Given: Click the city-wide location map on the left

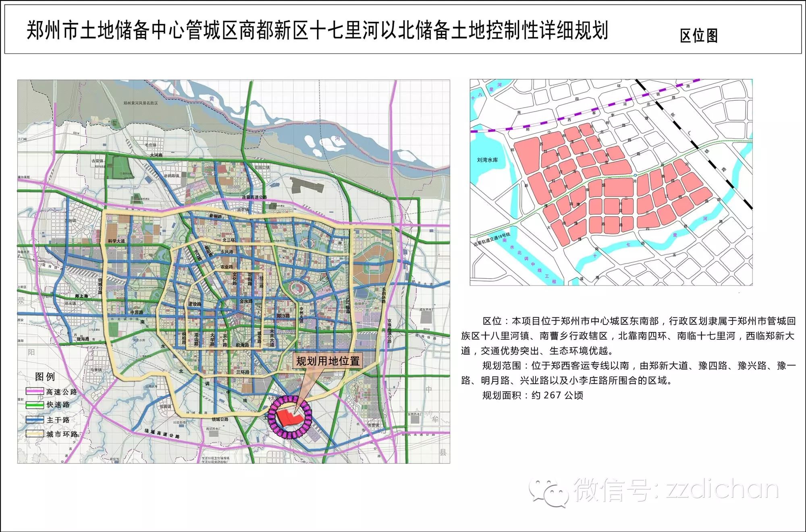Looking at the screenshot, I should (234, 271).
